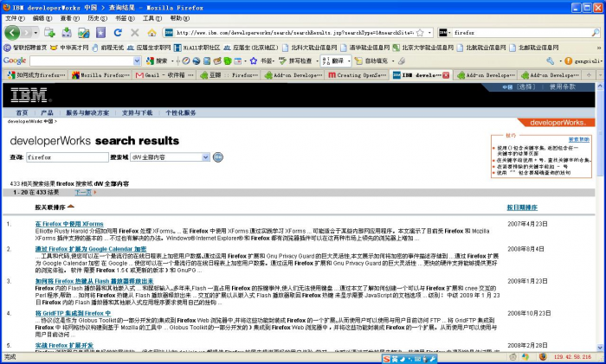This screenshot has width=606, height=364.
Task: Open the URL bar history dropdown arrow
Action: [x=429, y=33]
